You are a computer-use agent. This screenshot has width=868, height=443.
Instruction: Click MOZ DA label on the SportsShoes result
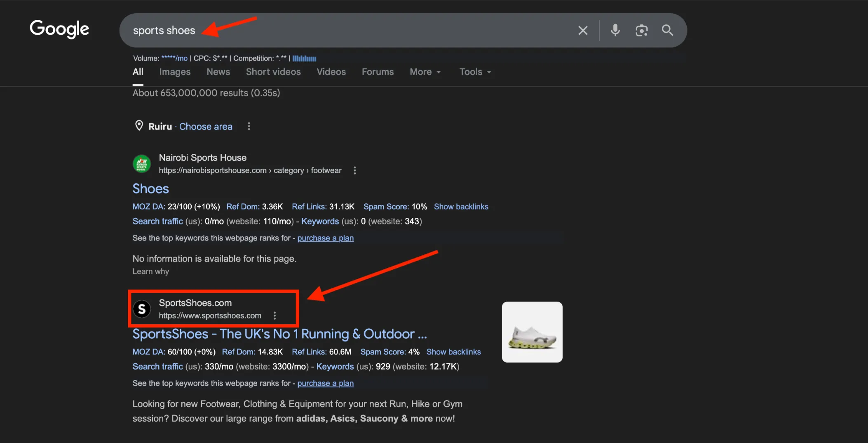[x=149, y=352]
